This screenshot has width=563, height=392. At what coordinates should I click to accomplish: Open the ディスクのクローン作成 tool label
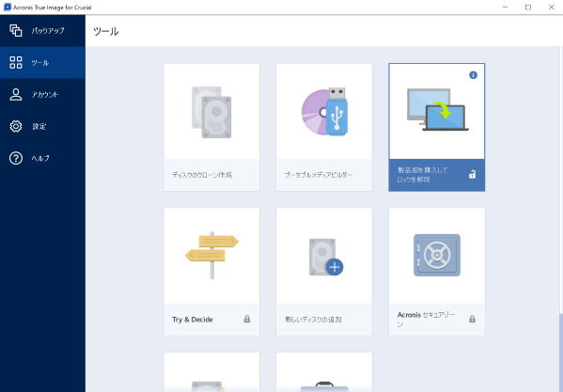tap(202, 175)
